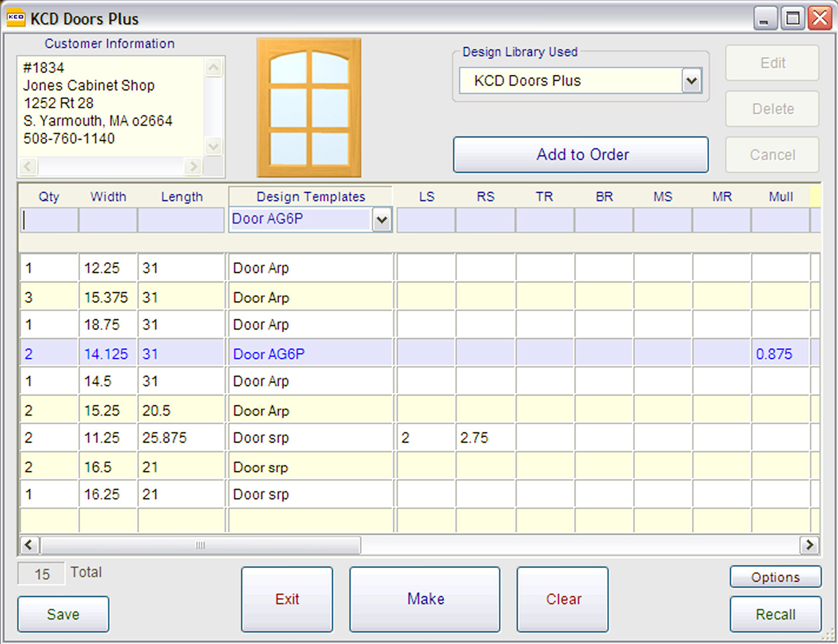
Task: Click the KCD logo icon in title bar
Action: click(x=16, y=18)
